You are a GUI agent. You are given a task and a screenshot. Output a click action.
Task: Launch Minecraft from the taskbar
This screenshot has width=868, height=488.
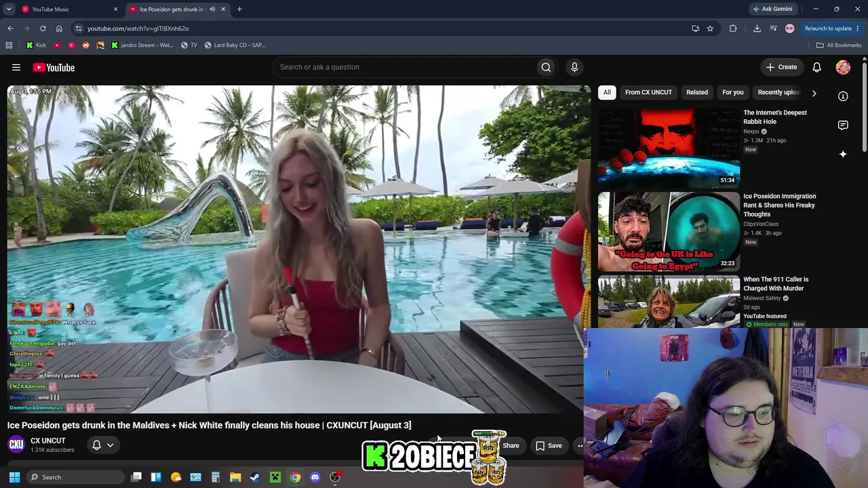(x=275, y=477)
